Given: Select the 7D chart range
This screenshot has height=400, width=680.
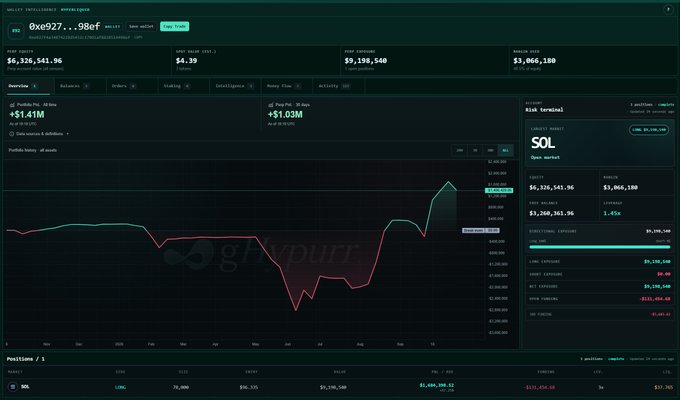Looking at the screenshot, I should coord(475,151).
